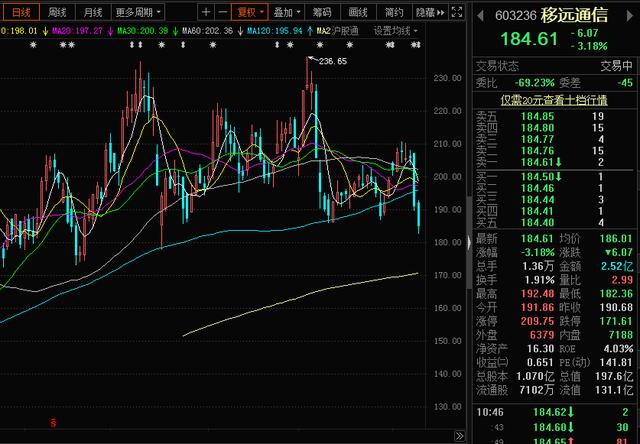Go to previous stock with left arrow
This screenshot has height=444, width=640.
coord(480,16)
